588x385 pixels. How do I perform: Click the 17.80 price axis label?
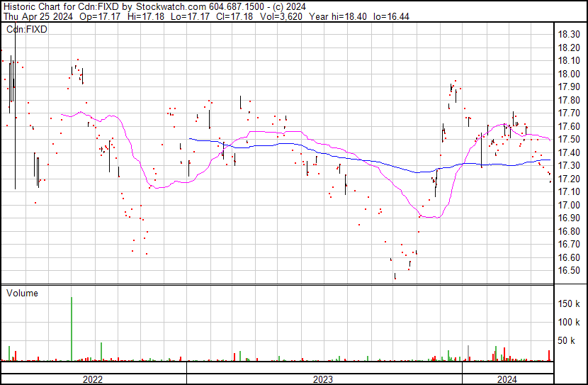(569, 100)
